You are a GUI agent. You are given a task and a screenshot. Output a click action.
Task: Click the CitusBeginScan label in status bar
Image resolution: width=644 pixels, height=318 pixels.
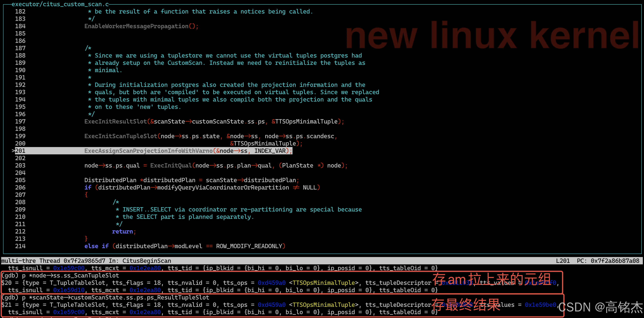coord(146,261)
